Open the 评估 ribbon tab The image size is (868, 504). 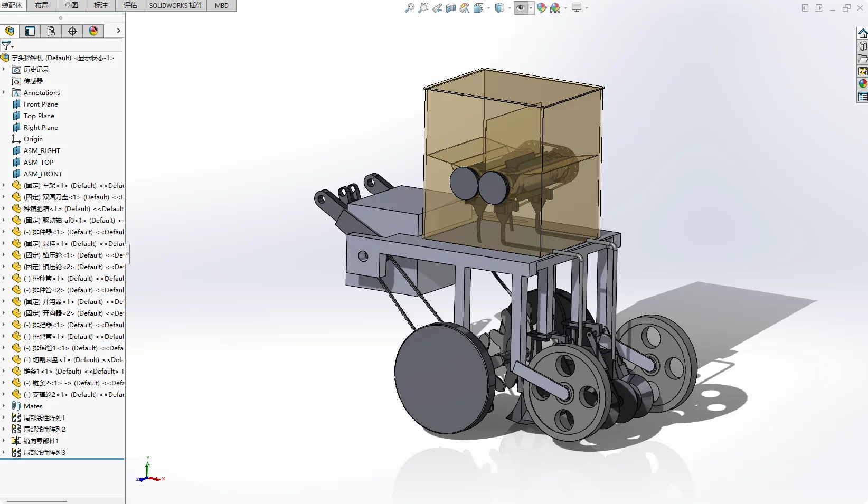click(130, 5)
